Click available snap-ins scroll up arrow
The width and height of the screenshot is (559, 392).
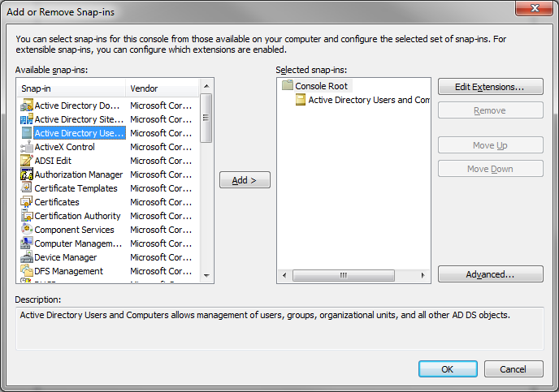click(x=206, y=86)
